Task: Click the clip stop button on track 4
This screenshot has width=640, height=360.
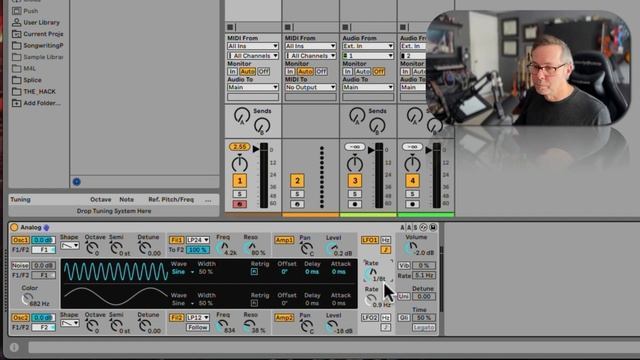Action: [403, 27]
